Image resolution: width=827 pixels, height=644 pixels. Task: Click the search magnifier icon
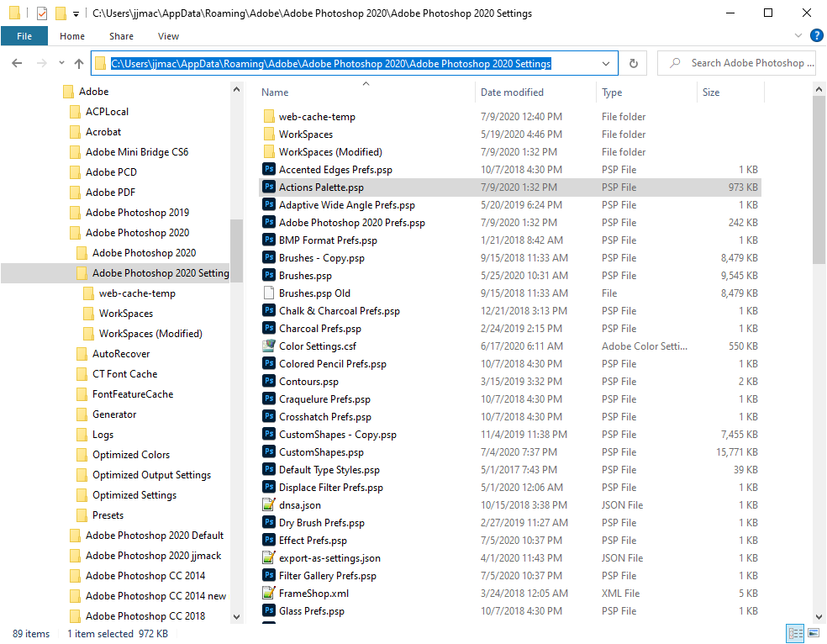point(675,63)
